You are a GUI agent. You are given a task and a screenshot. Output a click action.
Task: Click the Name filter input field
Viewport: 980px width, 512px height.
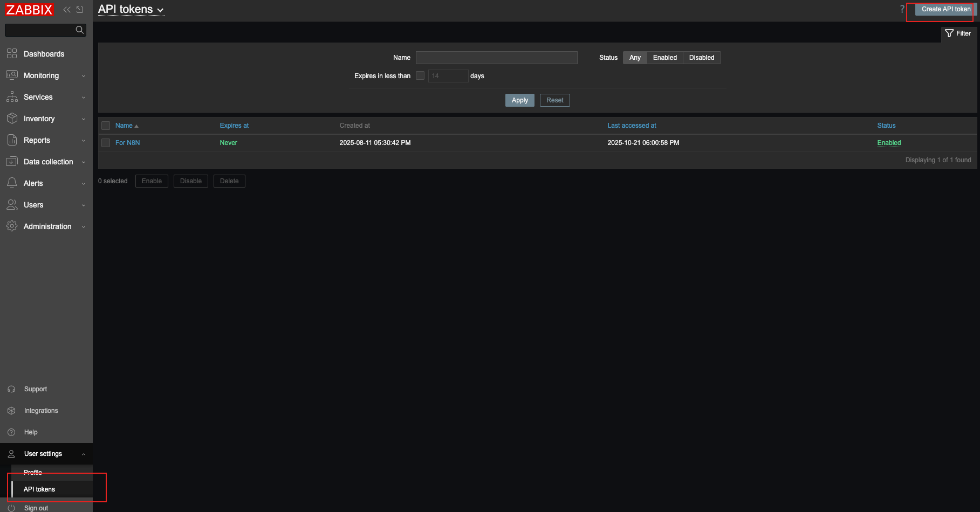point(496,58)
